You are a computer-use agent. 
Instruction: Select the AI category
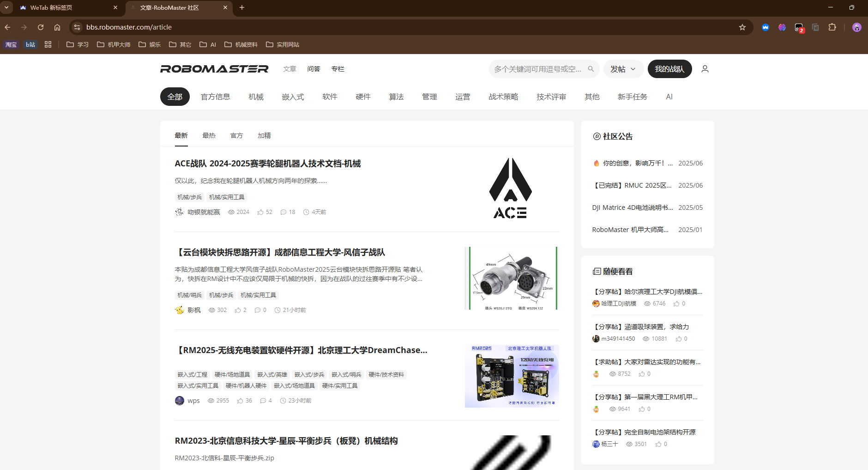[x=669, y=97]
